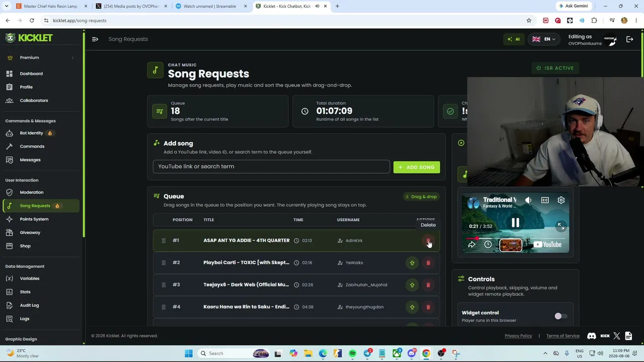Image resolution: width=644 pixels, height=362 pixels.
Task: Open Variables in the sidebar
Action: (30, 279)
